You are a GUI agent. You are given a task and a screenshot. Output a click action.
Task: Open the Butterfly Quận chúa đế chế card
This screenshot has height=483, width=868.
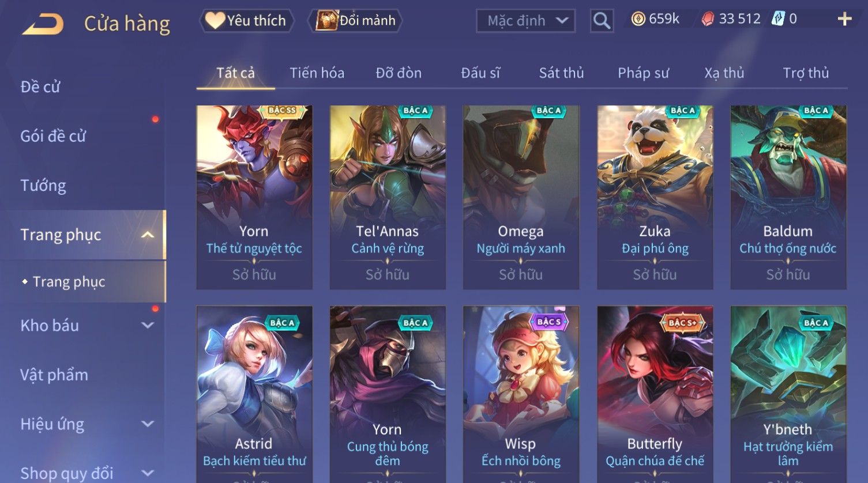[655, 394]
